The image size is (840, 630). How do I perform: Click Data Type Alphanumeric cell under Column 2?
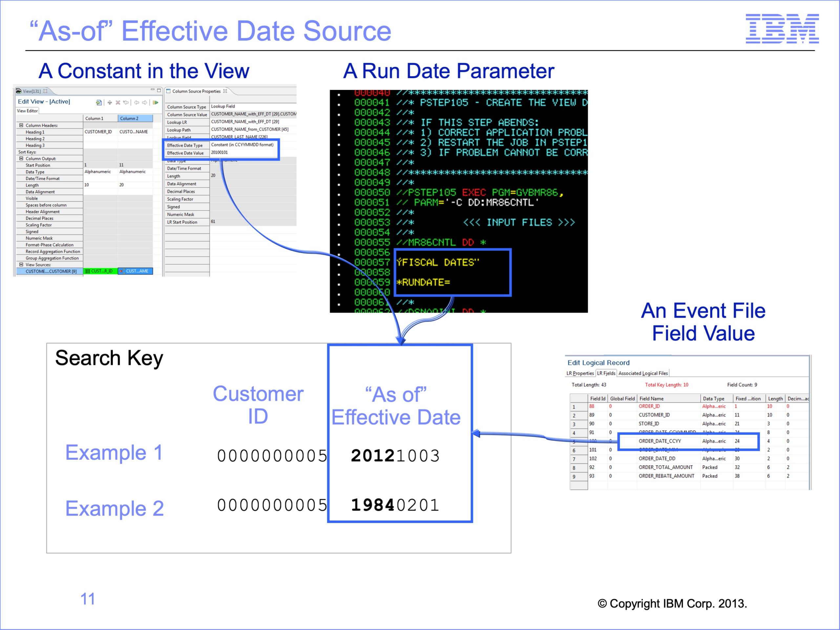[136, 172]
